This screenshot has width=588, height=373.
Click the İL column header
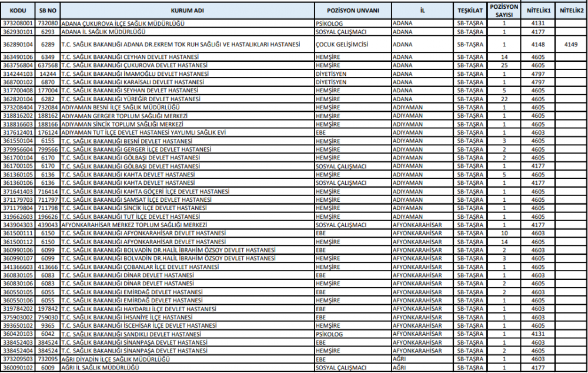coord(422,11)
